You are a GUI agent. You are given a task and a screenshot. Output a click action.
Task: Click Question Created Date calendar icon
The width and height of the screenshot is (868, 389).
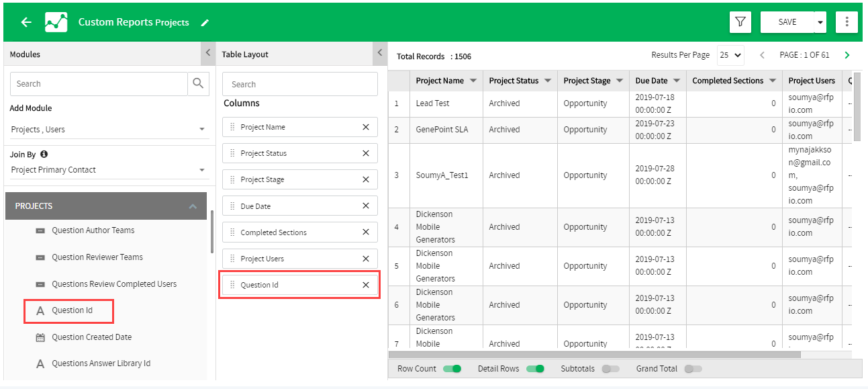pos(40,337)
